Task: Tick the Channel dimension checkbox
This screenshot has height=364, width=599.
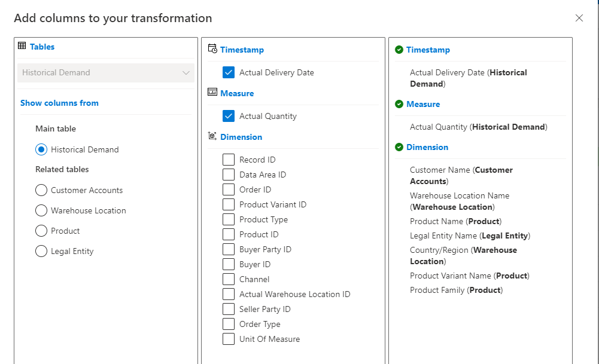Action: pos(229,279)
